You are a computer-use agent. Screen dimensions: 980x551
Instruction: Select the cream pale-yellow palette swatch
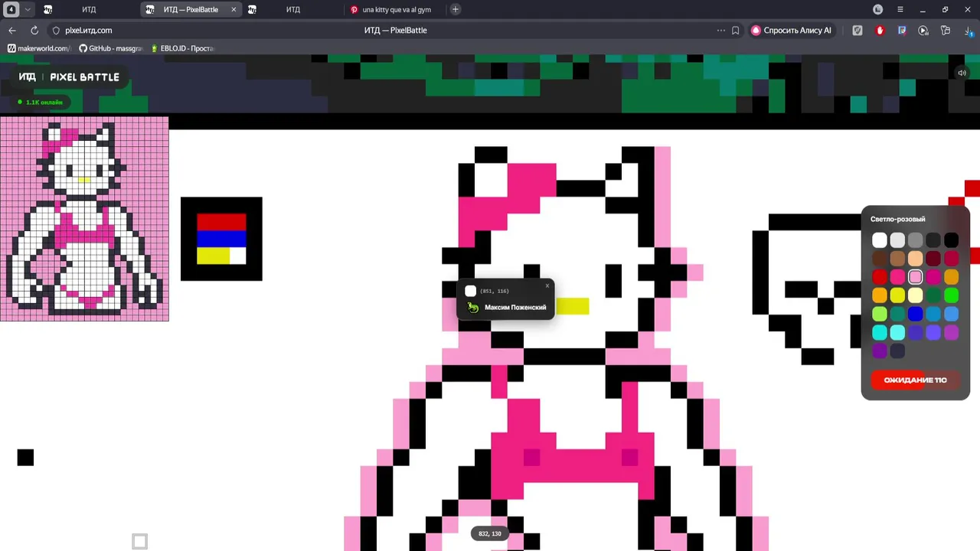[916, 295]
